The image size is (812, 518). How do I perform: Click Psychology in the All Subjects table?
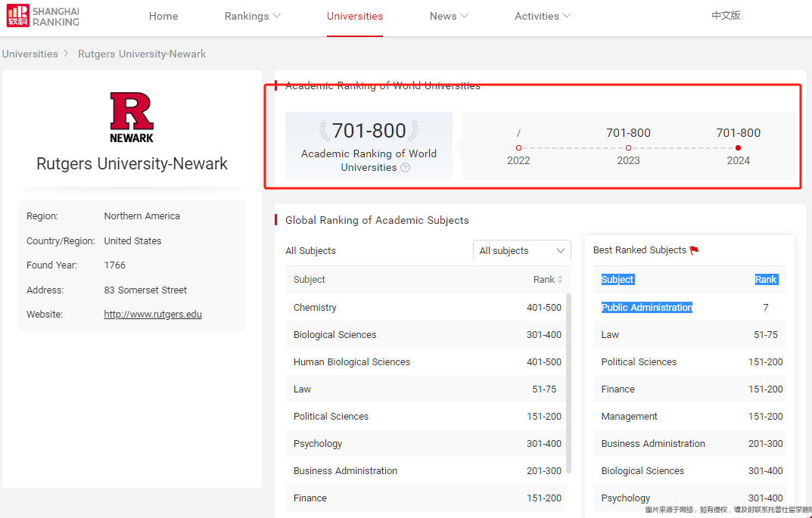coord(426,443)
